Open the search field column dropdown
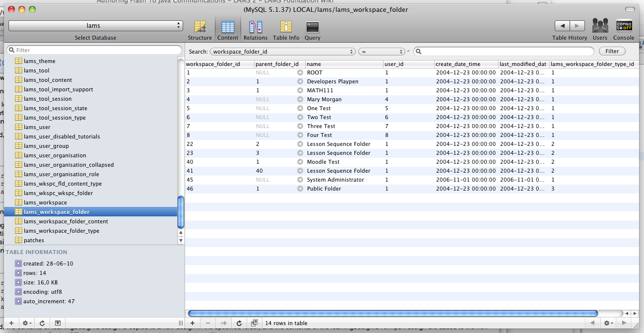The height and width of the screenshot is (333, 644). [x=283, y=51]
